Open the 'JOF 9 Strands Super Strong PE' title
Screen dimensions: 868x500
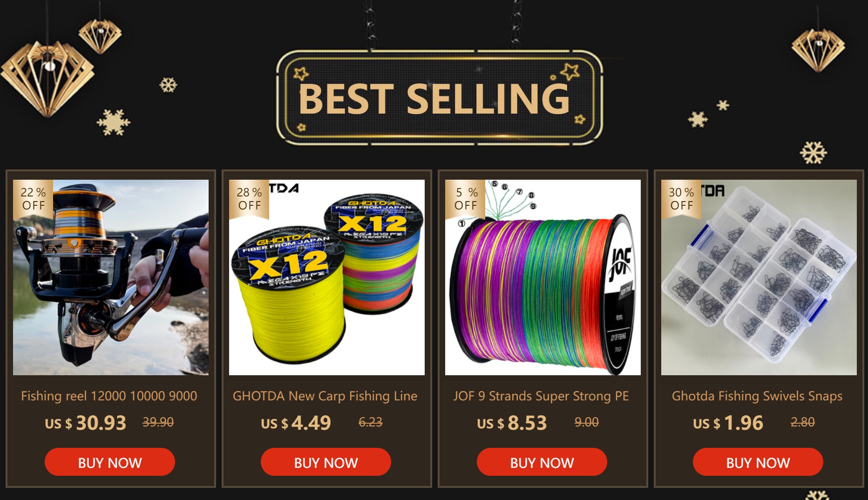click(x=541, y=396)
